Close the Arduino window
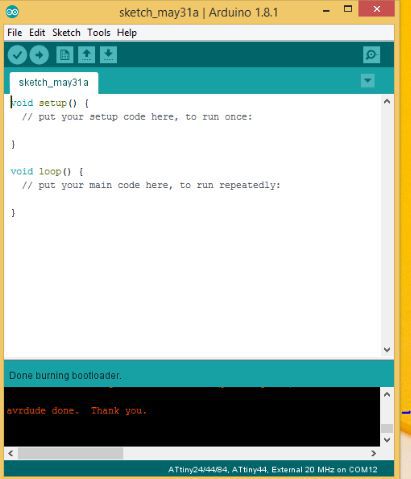This screenshot has height=479, width=411. pyautogui.click(x=377, y=9)
